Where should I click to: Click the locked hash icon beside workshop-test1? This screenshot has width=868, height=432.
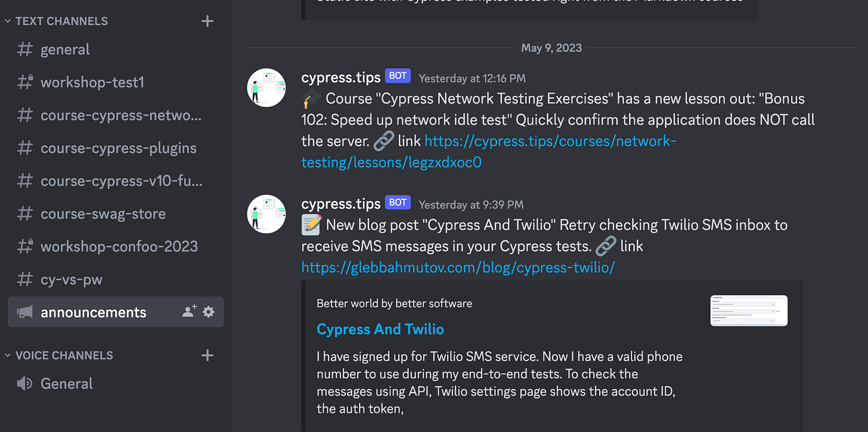pyautogui.click(x=24, y=82)
